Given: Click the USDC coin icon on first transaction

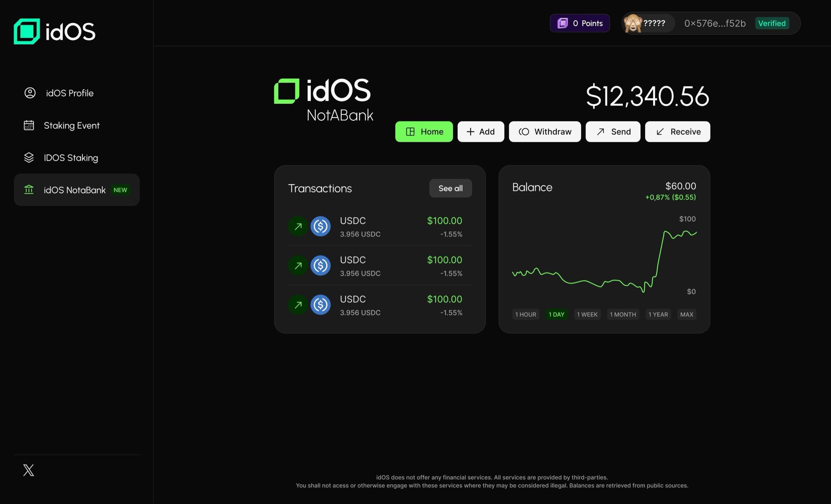Looking at the screenshot, I should pos(320,226).
